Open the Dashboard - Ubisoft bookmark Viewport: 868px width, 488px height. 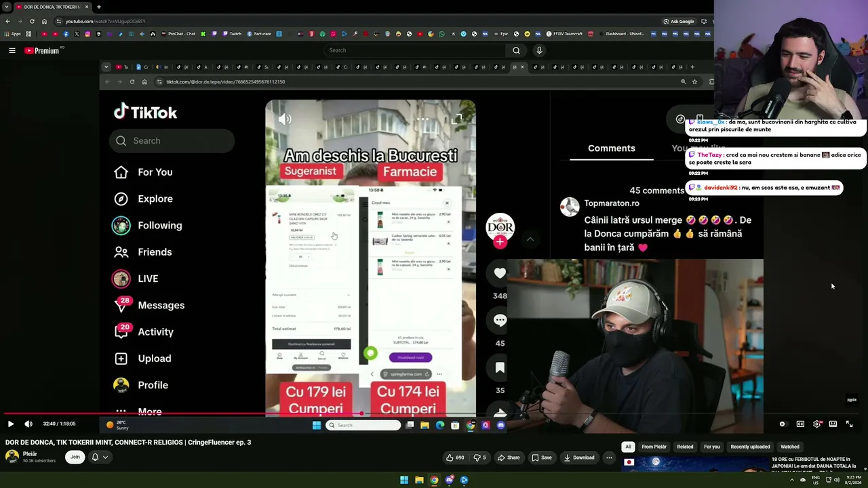click(621, 34)
